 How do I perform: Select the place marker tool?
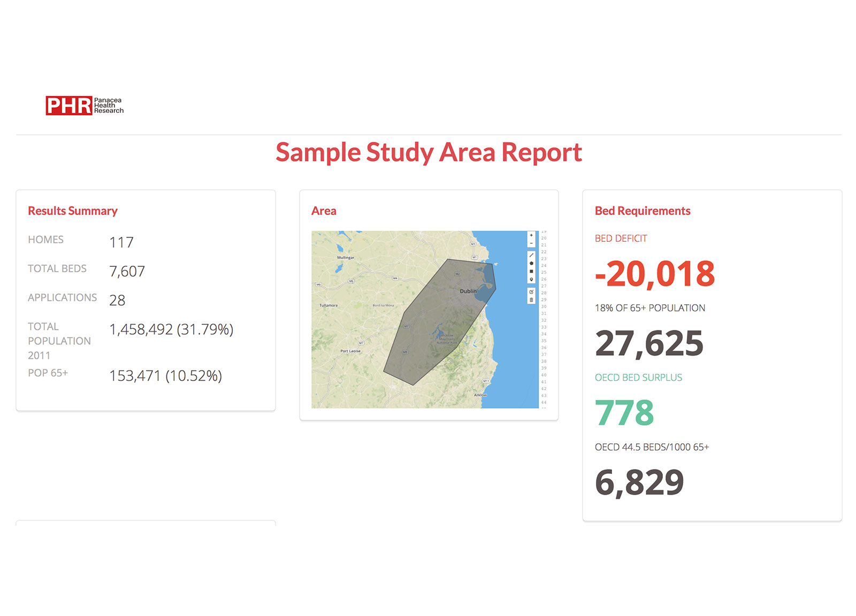(x=531, y=279)
